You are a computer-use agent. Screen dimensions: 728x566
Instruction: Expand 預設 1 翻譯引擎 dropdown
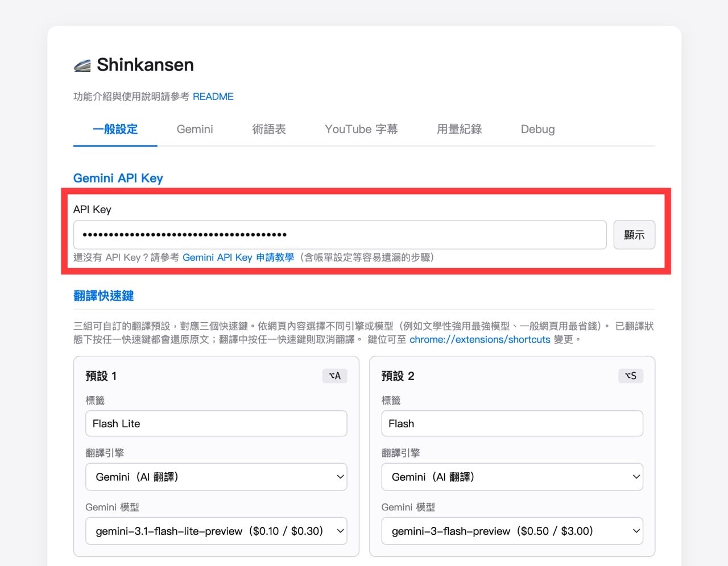pos(216,477)
